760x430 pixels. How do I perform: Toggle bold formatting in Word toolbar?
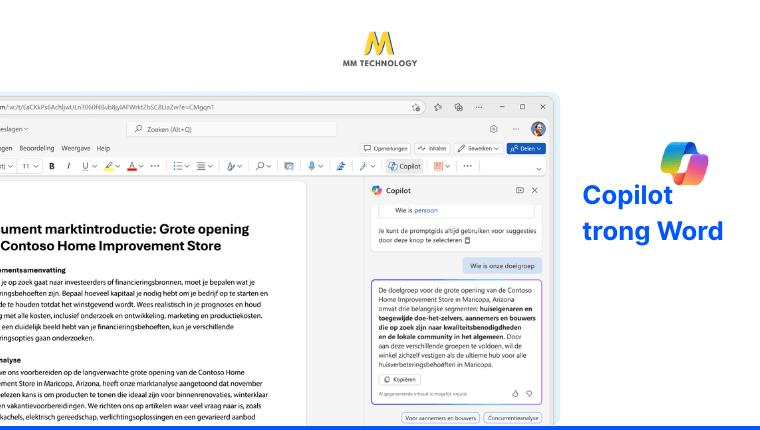52,166
